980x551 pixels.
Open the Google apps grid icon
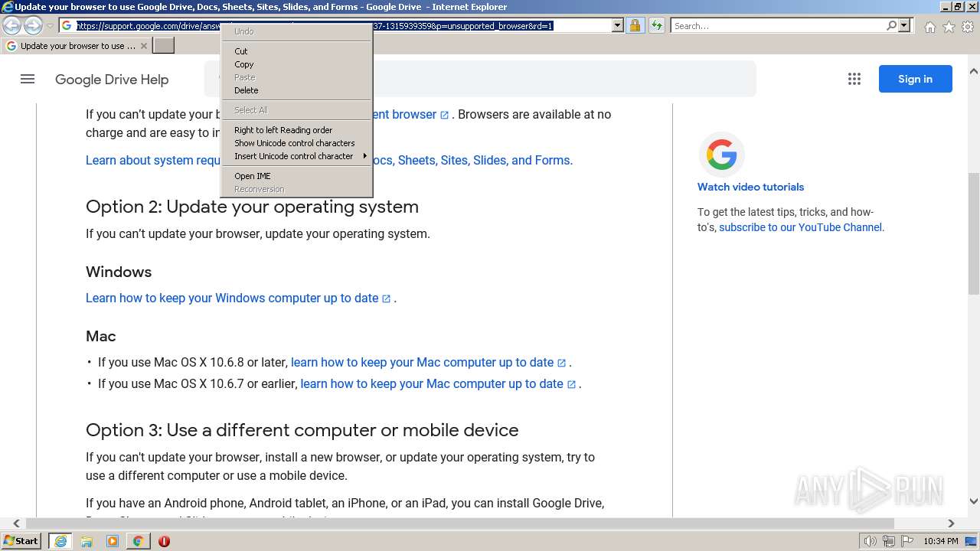coord(854,79)
